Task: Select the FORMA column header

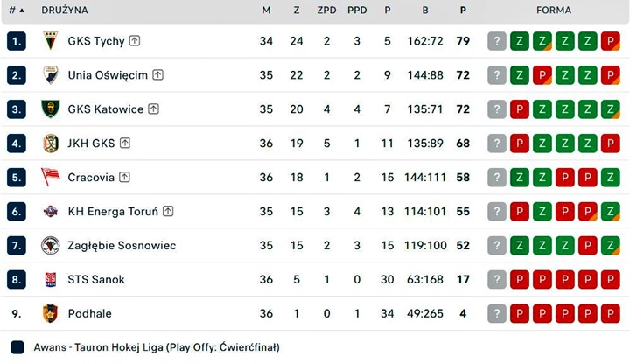Action: click(x=554, y=10)
